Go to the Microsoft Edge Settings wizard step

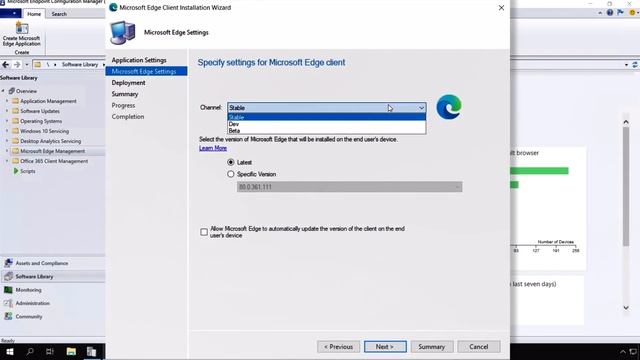point(147,71)
